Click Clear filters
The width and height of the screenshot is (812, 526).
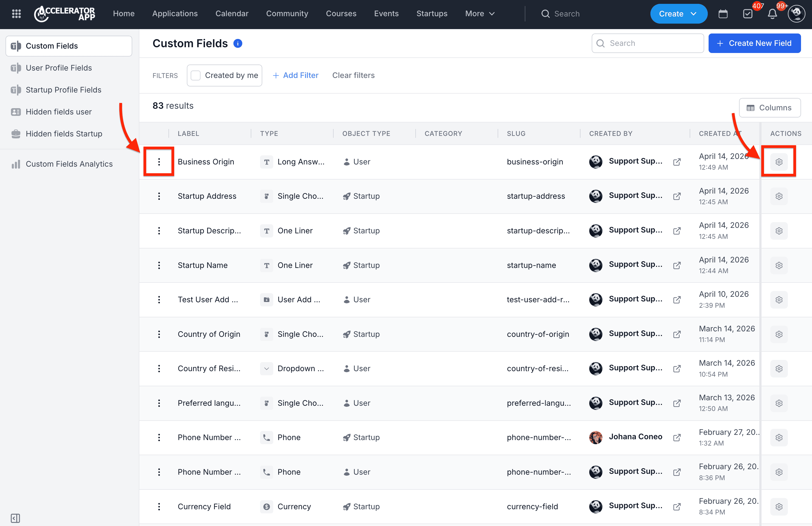[353, 75]
